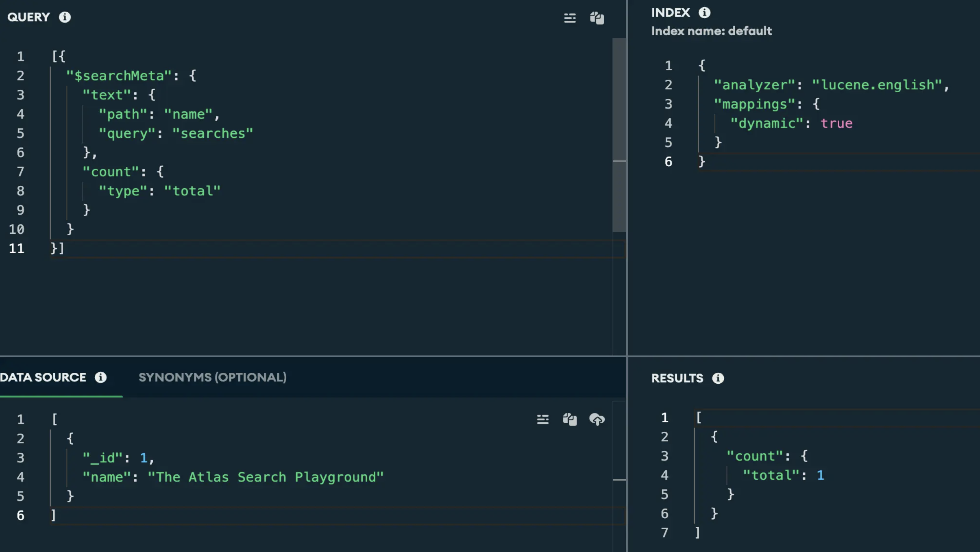
Task: Click the Index info icon
Action: [704, 13]
